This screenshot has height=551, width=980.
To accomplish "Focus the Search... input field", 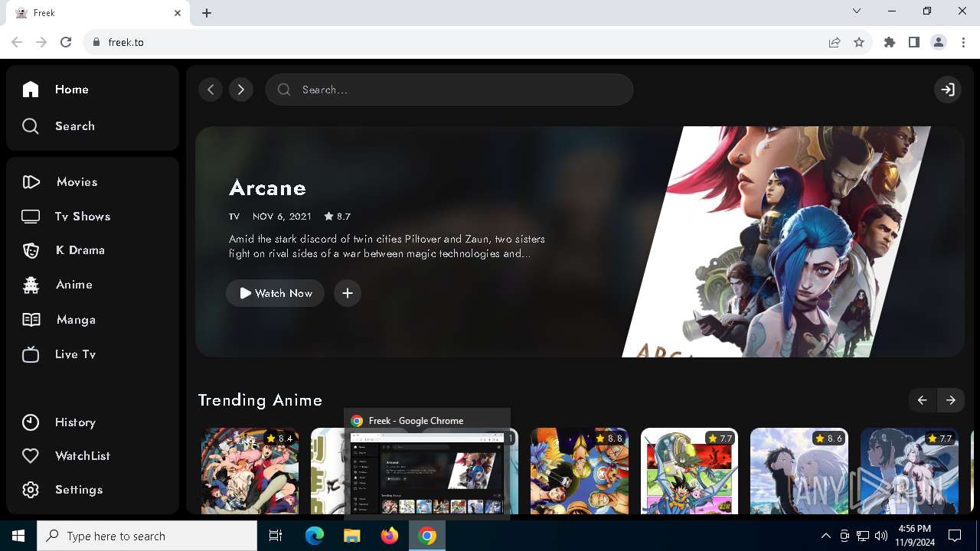I will pos(449,90).
